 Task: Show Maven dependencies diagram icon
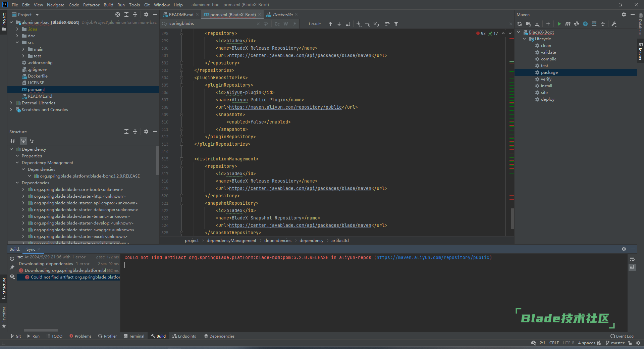tap(594, 24)
